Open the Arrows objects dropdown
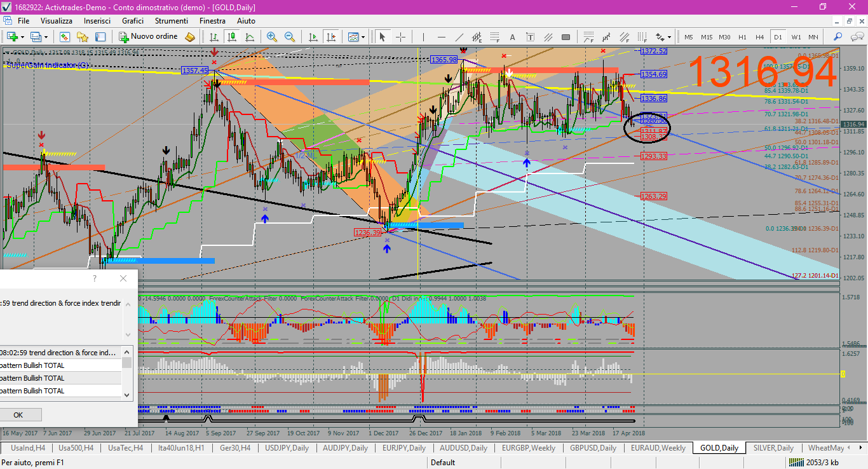The height and width of the screenshot is (469, 868). (663, 37)
